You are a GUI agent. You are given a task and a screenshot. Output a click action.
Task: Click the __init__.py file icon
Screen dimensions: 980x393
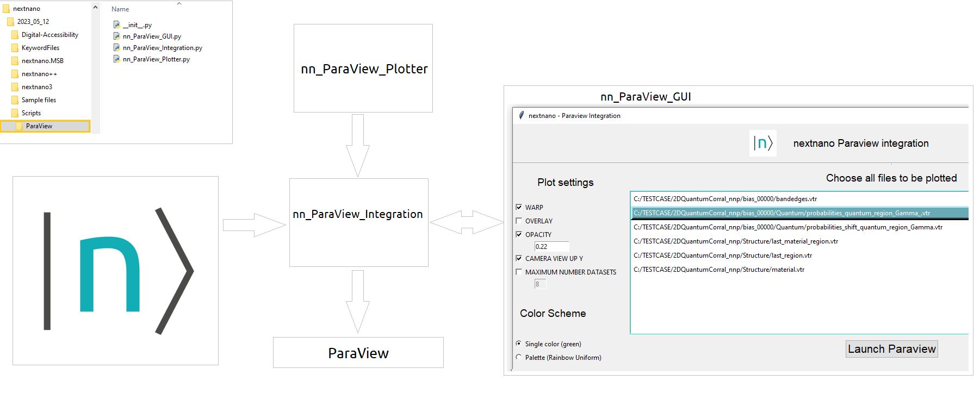116,24
